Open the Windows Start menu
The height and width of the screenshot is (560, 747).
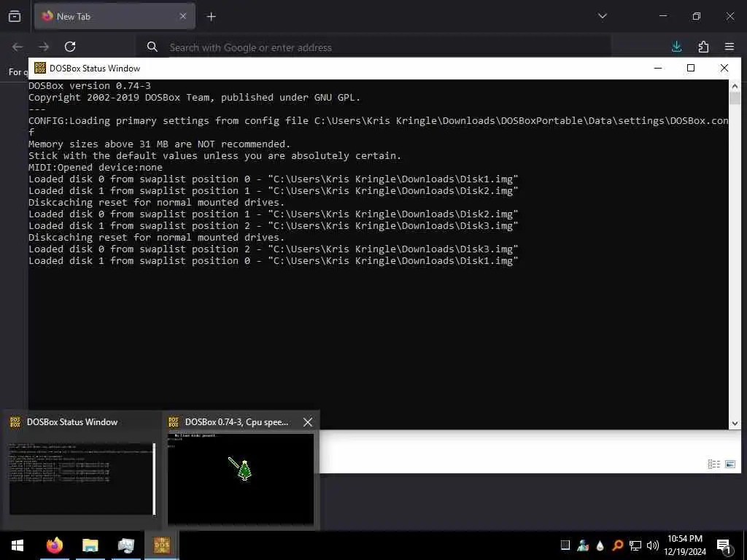[18, 545]
